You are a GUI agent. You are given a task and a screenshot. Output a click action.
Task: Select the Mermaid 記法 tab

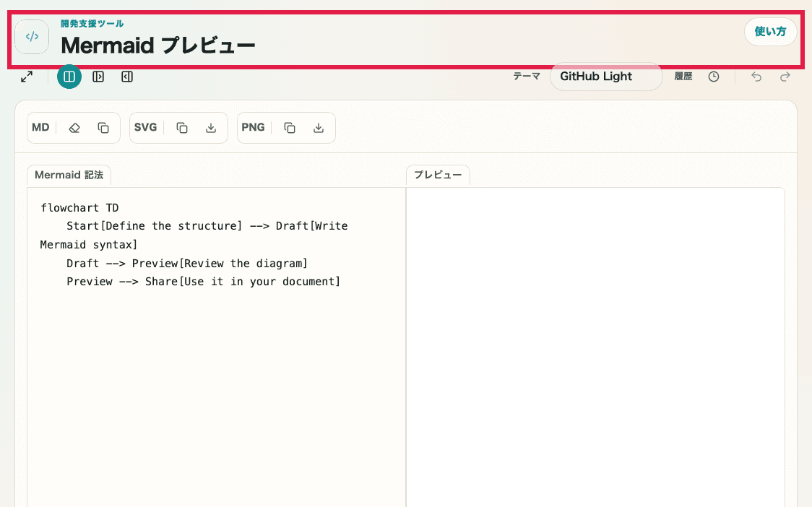[x=69, y=175]
